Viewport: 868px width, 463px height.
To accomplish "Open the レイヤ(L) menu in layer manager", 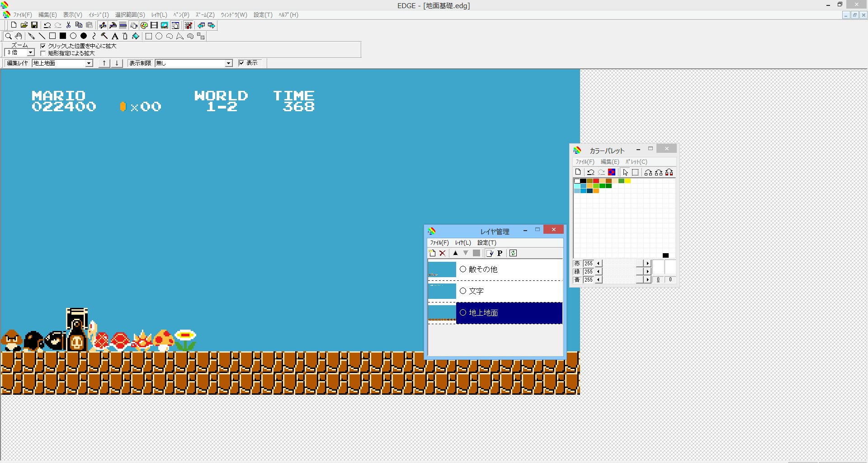I will point(463,243).
